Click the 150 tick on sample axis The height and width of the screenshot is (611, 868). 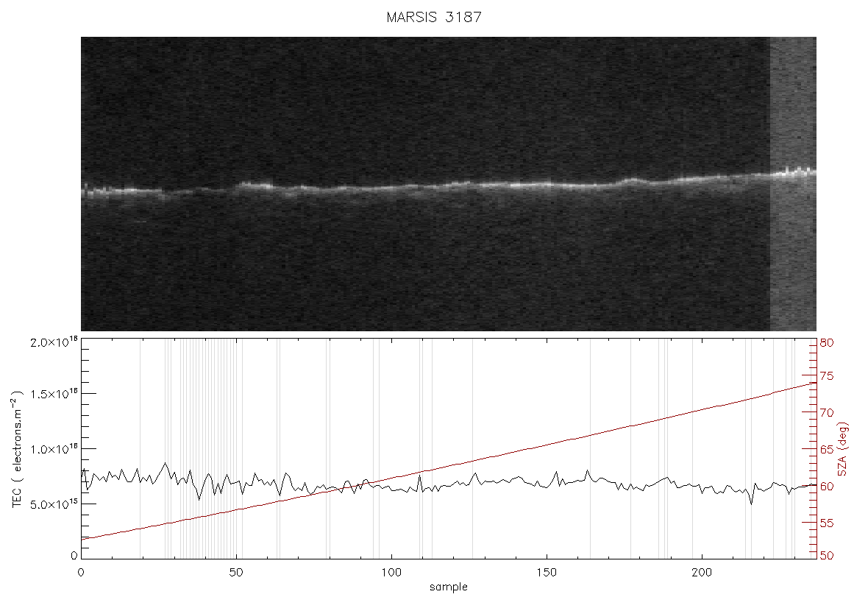pyautogui.click(x=547, y=573)
